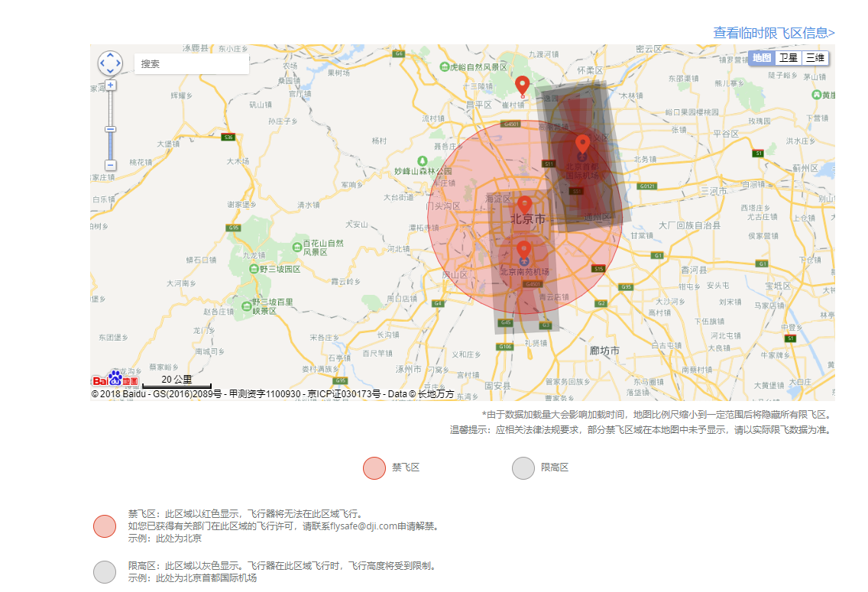Zoom in using the plus button
The width and height of the screenshot is (868, 592).
tap(111, 85)
